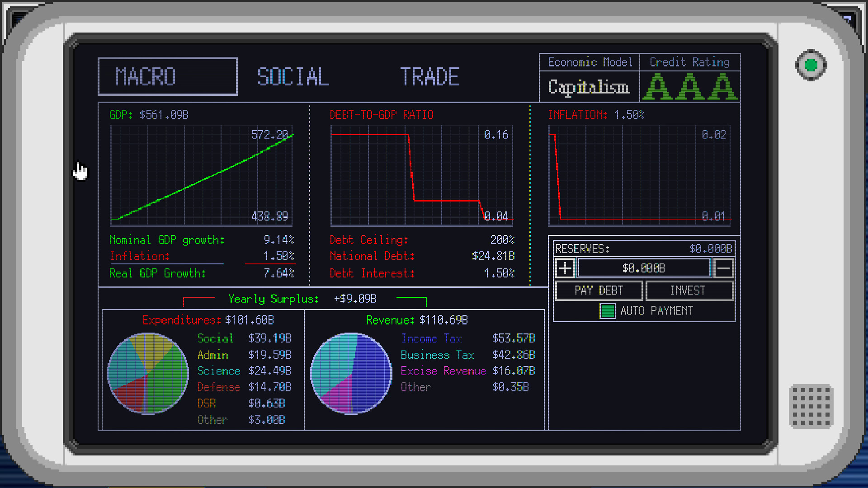
Task: Click the Capitalism economic model label
Action: point(589,87)
